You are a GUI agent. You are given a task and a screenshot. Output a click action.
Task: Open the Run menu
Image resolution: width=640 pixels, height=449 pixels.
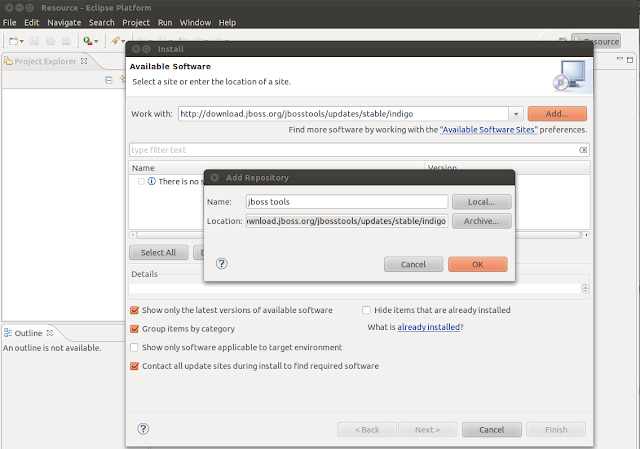pyautogui.click(x=165, y=22)
